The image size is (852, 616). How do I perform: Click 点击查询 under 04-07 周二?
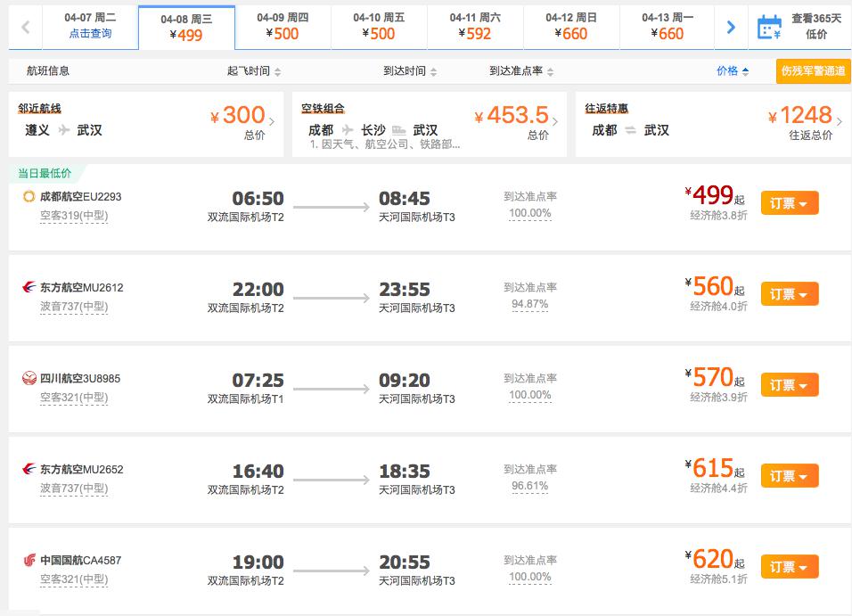point(90,34)
